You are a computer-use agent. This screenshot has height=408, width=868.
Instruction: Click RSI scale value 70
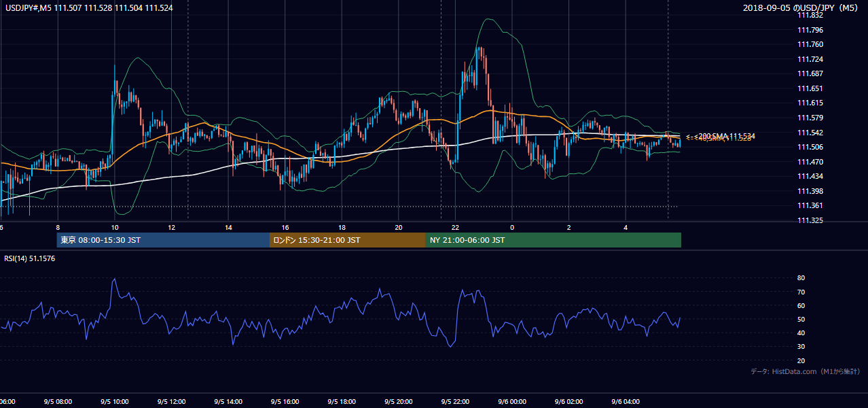point(801,292)
